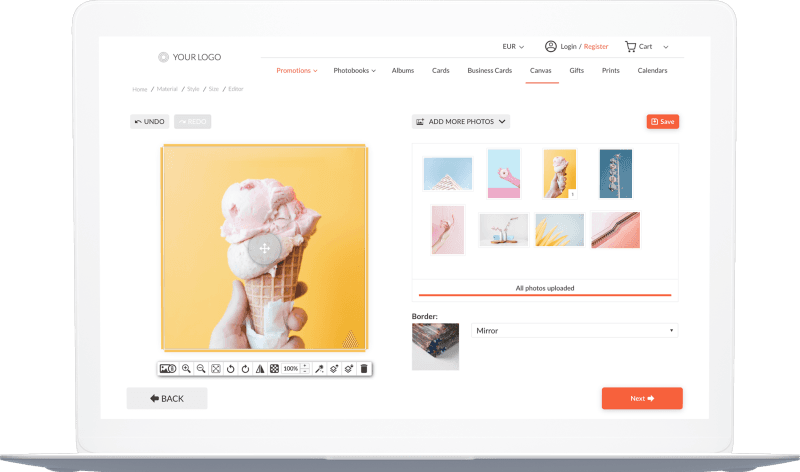This screenshot has width=800, height=472.
Task: Open the Photobooks menu
Action: pos(354,71)
